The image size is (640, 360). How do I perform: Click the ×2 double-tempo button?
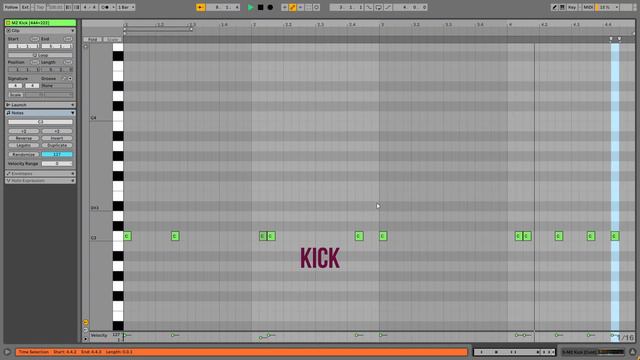[x=57, y=131]
